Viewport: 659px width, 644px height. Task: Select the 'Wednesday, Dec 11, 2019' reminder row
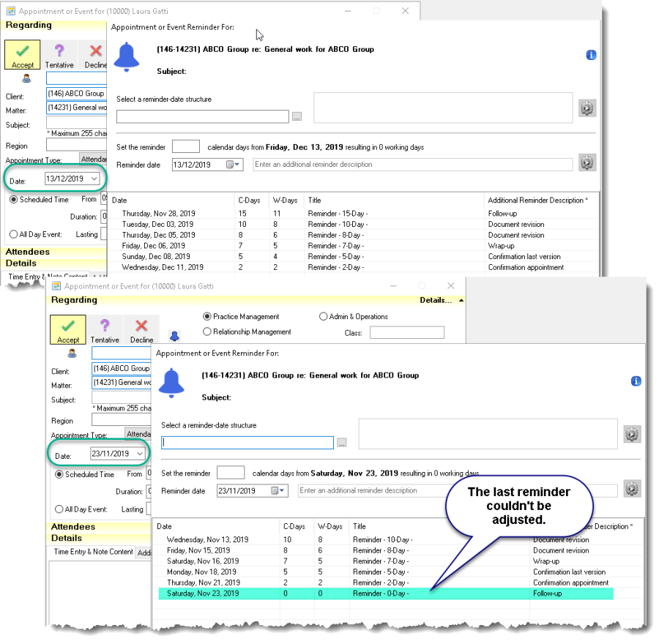[353, 267]
